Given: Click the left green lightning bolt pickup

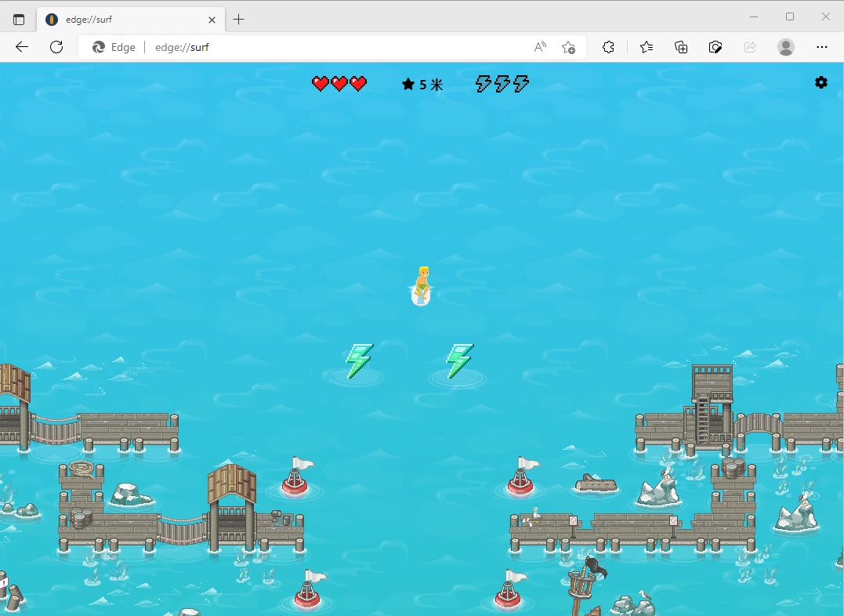Looking at the screenshot, I should click(359, 361).
